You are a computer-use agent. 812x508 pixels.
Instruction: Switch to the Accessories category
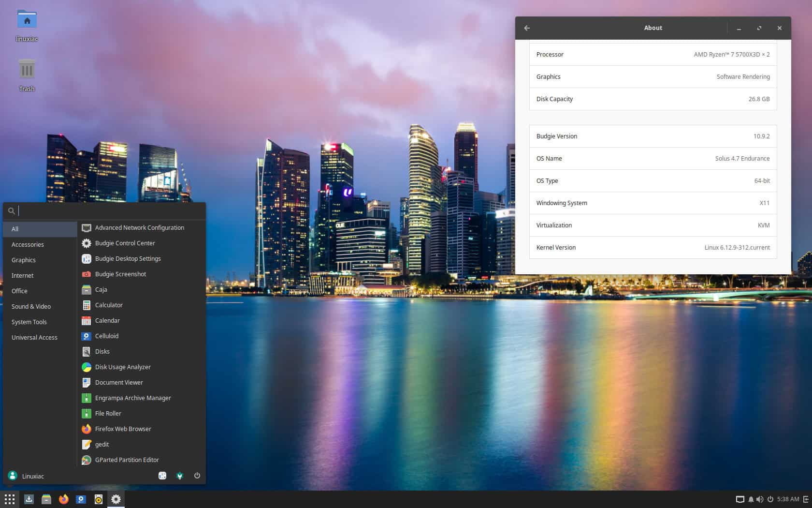tap(28, 244)
